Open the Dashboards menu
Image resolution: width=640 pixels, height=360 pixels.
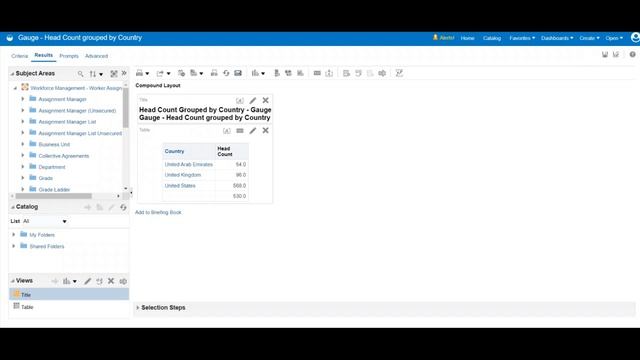coord(557,38)
